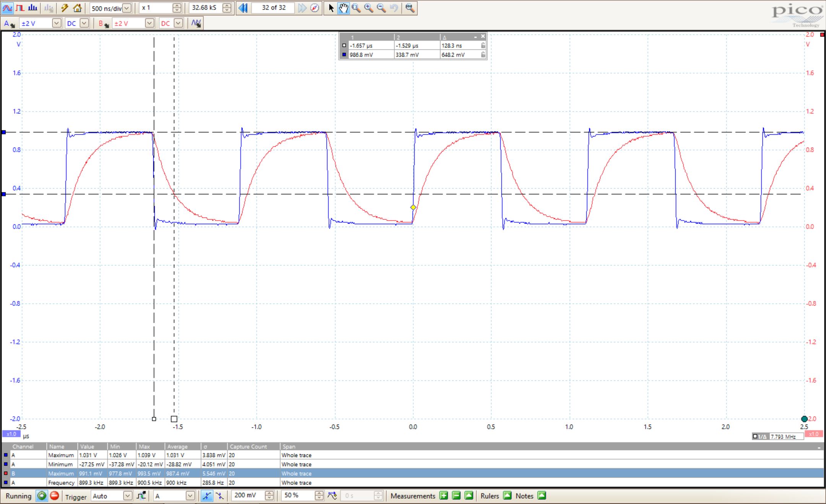Go to first waveform buffer

pos(242,8)
